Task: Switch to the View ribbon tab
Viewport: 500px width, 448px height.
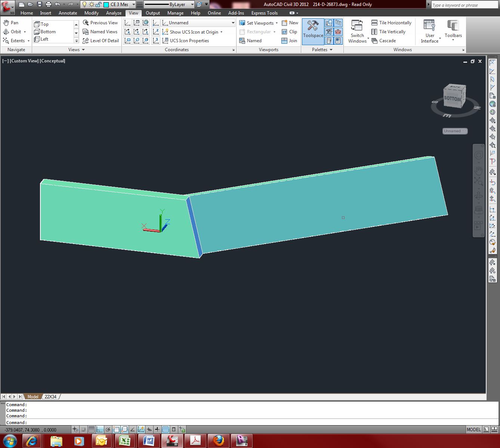Action: point(133,13)
